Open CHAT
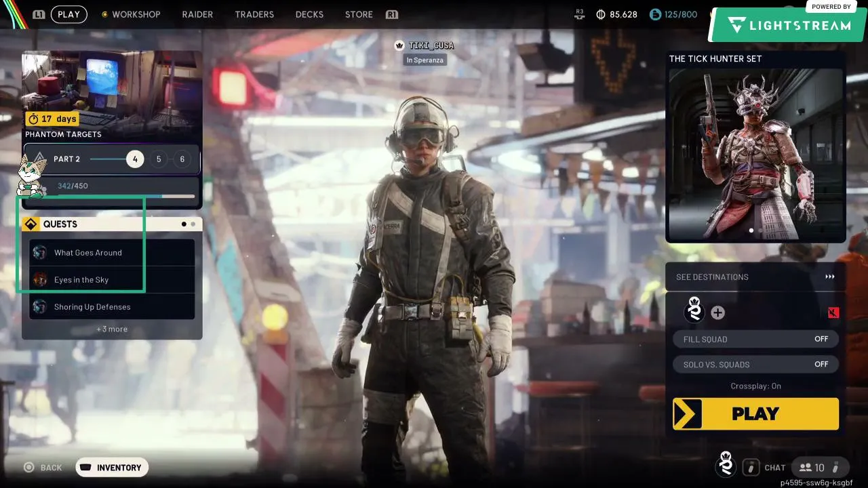Viewport: 868px width, 488px height. point(775,468)
